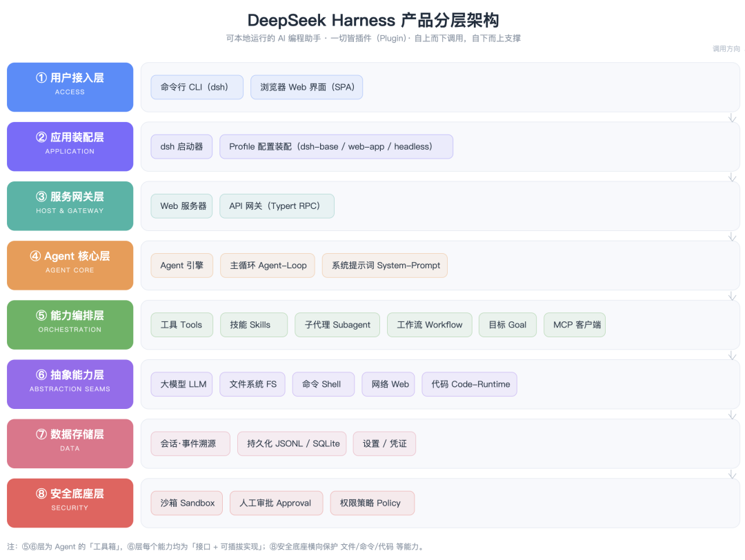Click the MCP 客户端 chip

click(575, 324)
